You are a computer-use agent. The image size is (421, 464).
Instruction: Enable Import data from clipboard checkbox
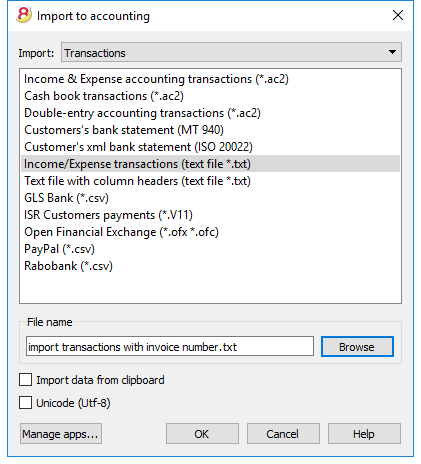pos(26,380)
